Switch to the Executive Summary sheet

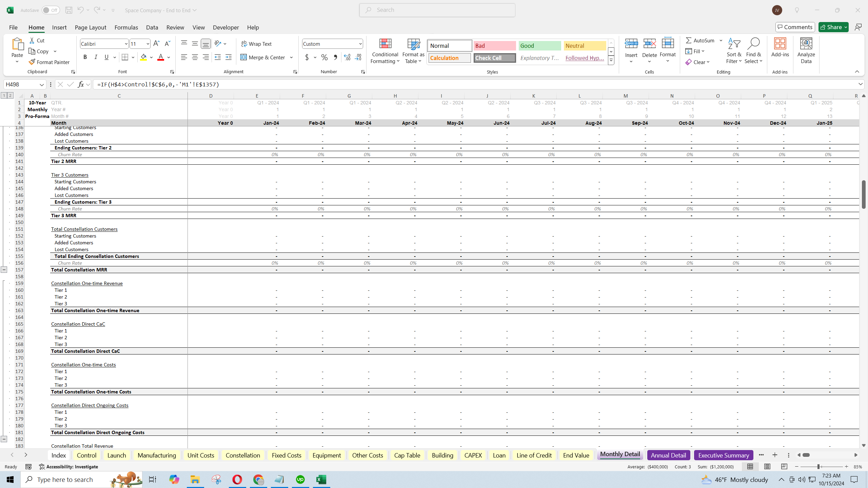pyautogui.click(x=724, y=455)
